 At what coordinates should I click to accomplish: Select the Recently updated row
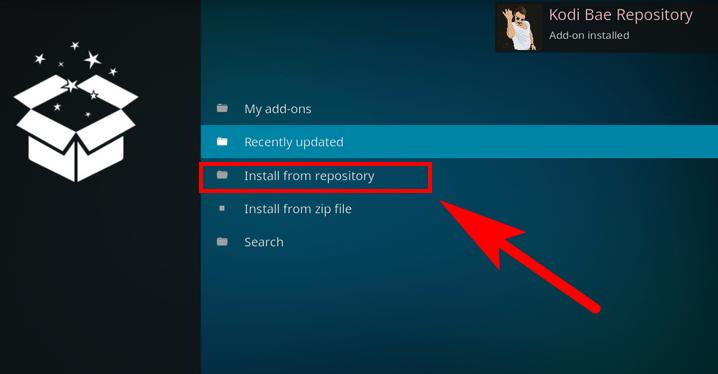point(459,142)
